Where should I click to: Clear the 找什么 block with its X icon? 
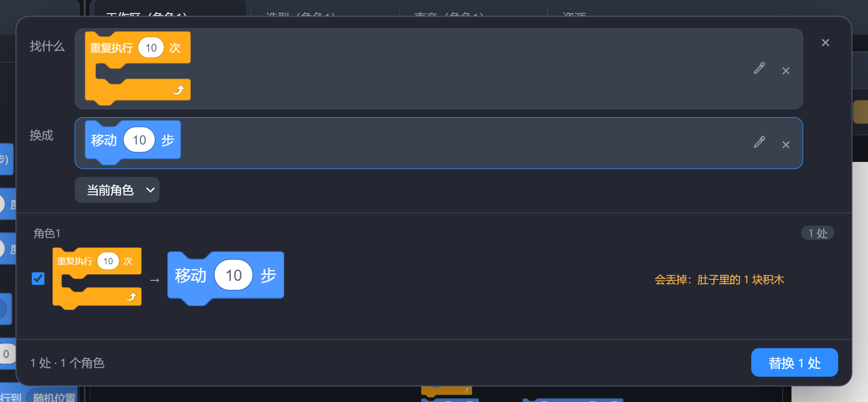786,71
